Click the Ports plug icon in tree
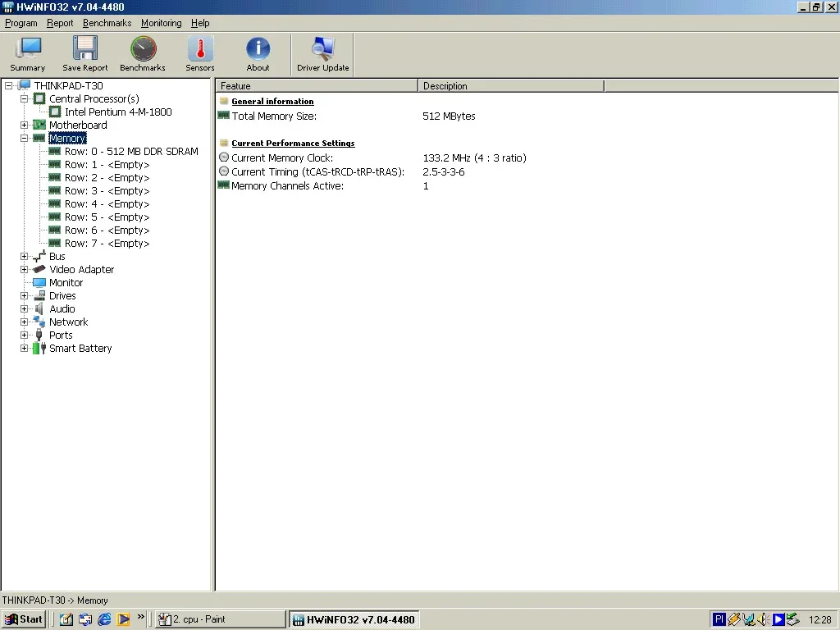Screen dimensions: 840x630 click(x=39, y=335)
